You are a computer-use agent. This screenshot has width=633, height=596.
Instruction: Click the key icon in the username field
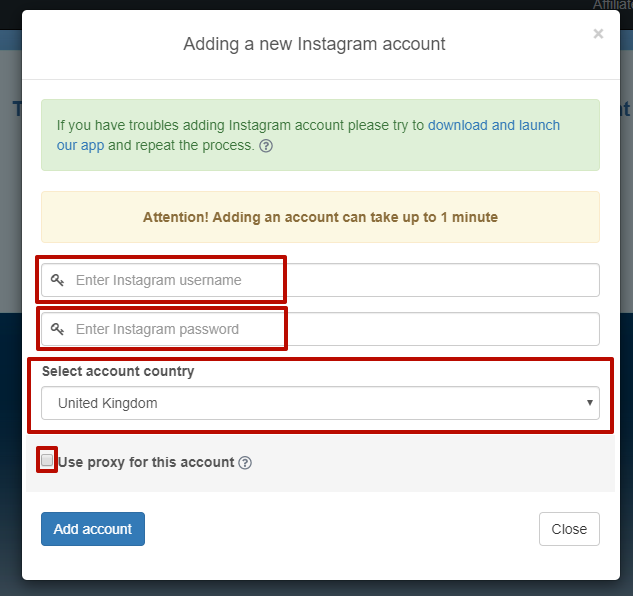tap(58, 280)
